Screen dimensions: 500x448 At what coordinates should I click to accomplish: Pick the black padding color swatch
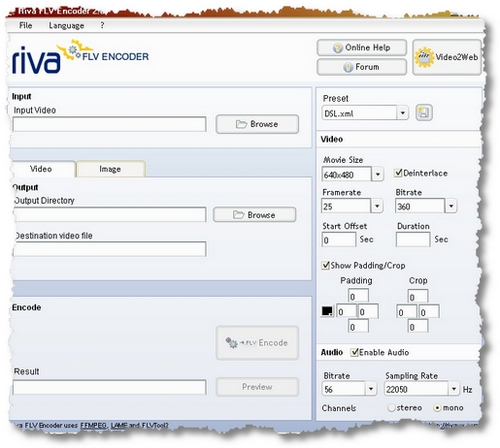(327, 311)
